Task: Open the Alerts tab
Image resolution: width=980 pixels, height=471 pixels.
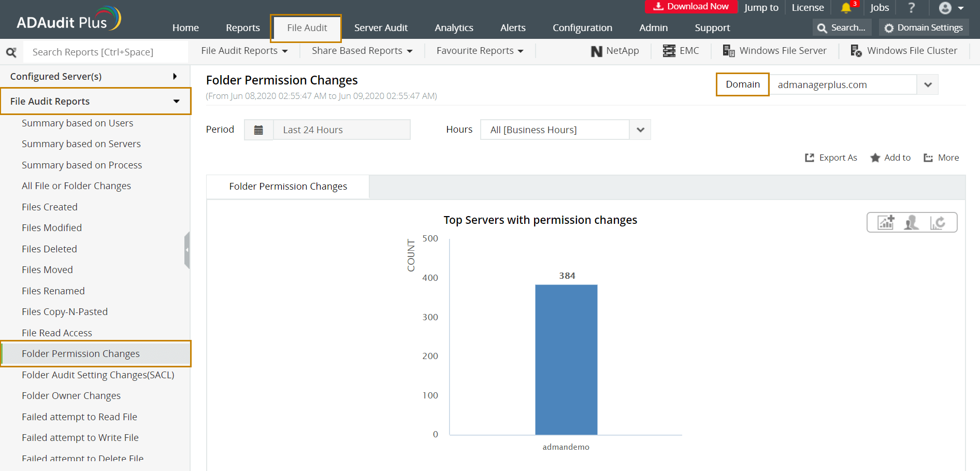Action: point(513,28)
